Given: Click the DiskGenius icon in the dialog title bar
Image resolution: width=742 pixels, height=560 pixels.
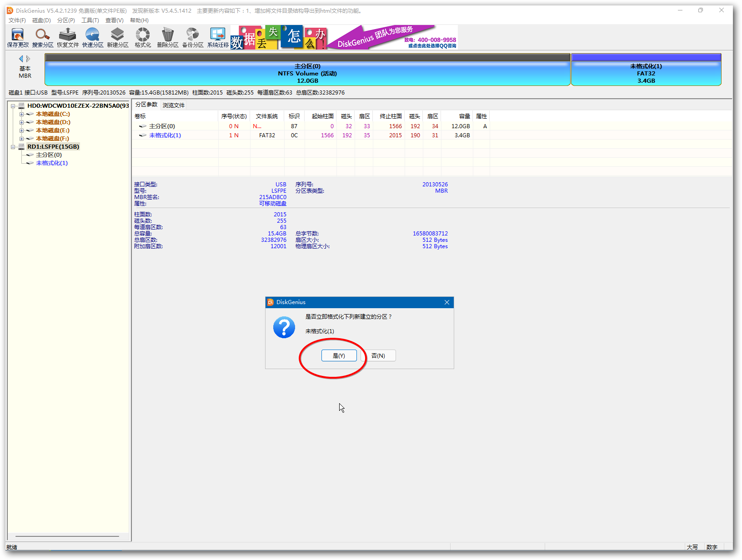Looking at the screenshot, I should click(x=271, y=302).
